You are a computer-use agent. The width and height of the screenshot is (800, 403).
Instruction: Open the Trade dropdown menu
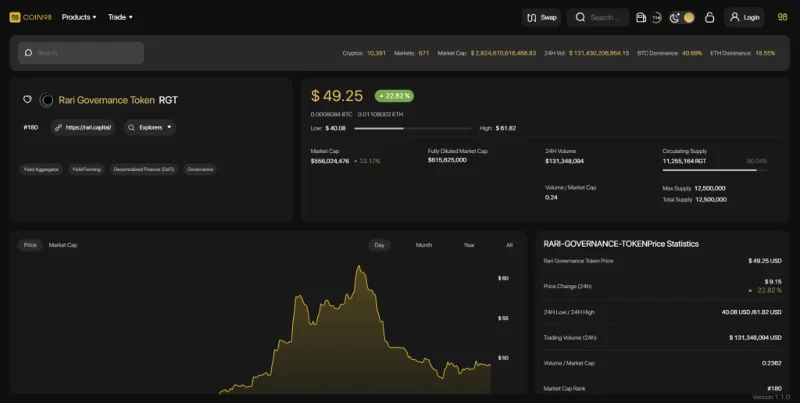(120, 17)
